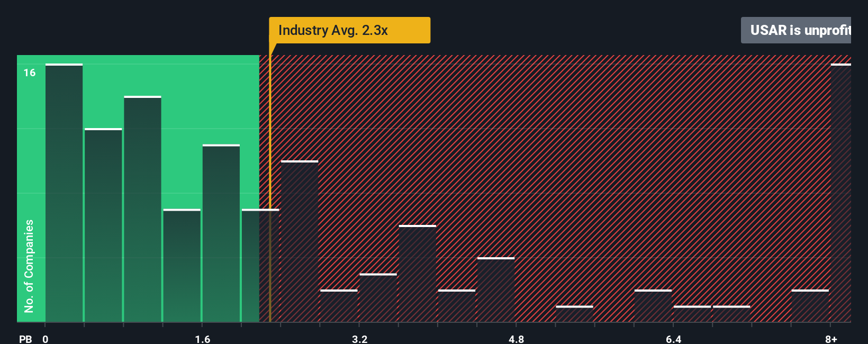Click the 8+ x-axis label

point(831,339)
